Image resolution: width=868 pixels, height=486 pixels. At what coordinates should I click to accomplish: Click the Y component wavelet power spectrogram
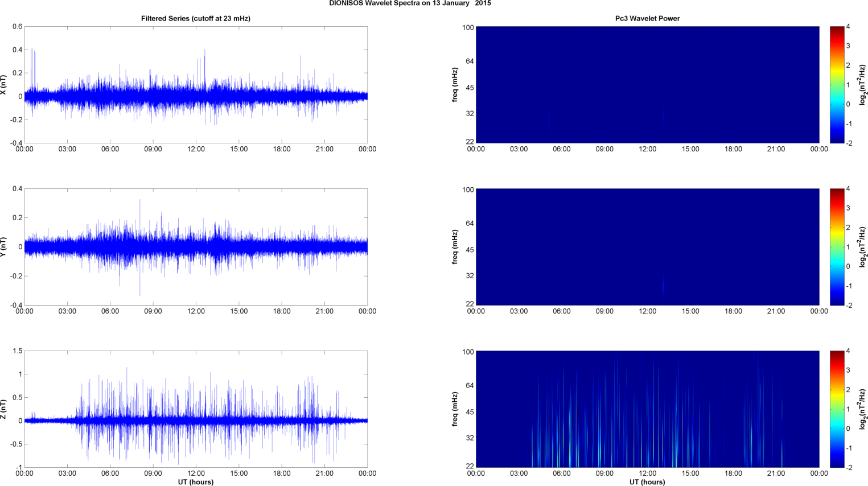[647, 247]
